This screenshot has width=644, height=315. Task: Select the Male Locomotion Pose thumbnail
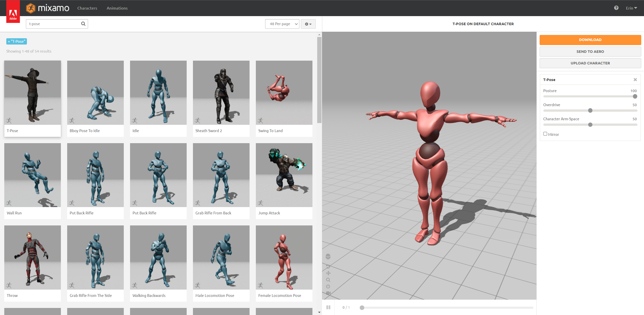[x=221, y=257]
